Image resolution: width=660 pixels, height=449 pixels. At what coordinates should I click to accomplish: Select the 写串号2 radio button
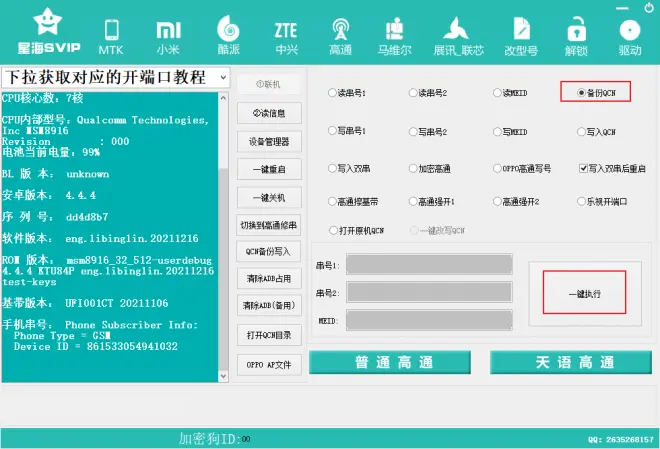tap(413, 132)
